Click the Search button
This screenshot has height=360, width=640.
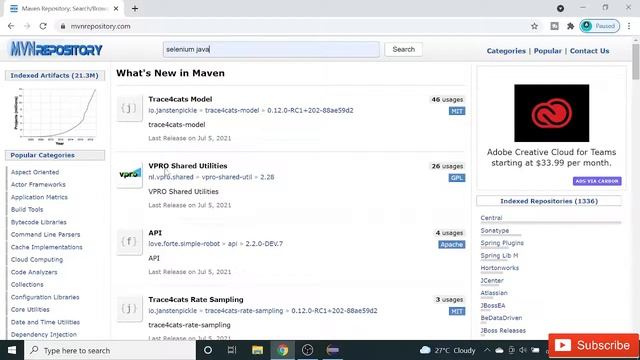403,49
